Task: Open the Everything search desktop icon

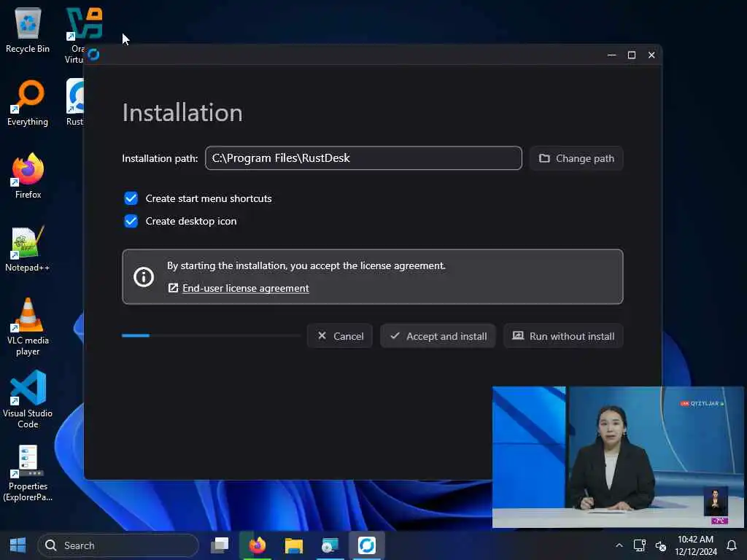Action: coord(28,104)
